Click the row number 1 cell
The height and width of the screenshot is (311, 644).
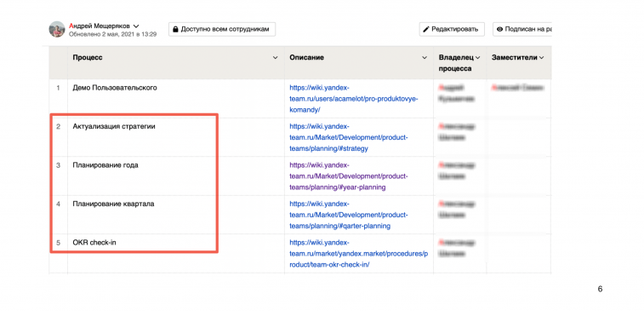59,99
